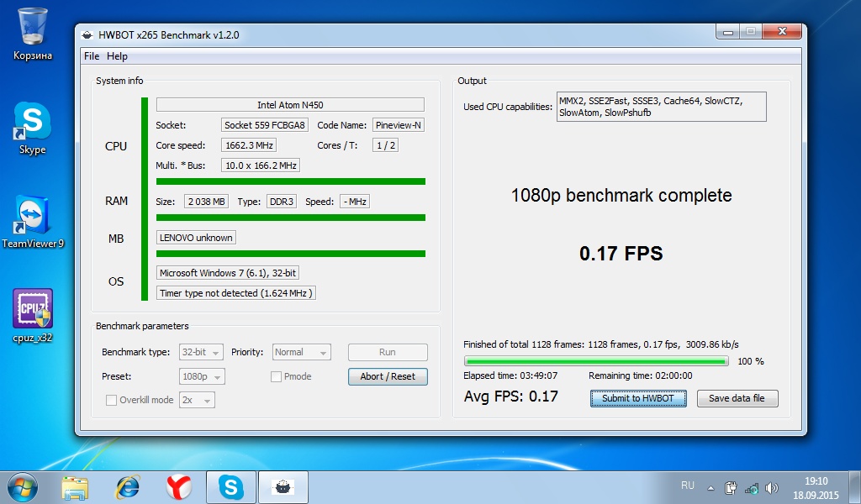
Task: Open Windows Explorer from the taskbar
Action: tap(75, 487)
